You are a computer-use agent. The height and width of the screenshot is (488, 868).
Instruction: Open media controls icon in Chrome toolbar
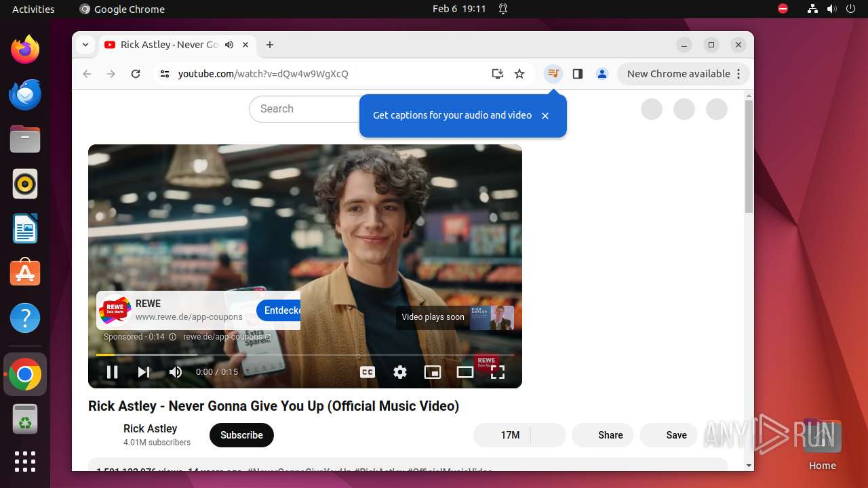pyautogui.click(x=553, y=74)
